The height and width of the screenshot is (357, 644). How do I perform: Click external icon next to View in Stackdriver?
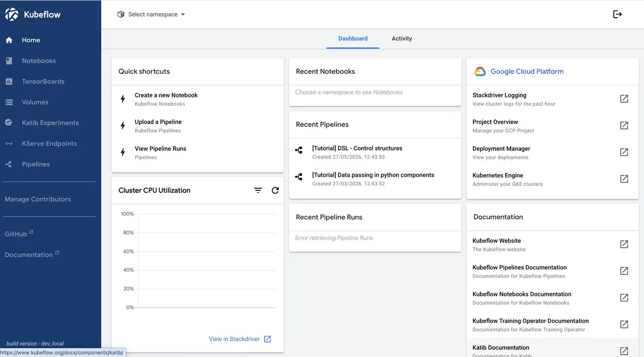point(268,339)
